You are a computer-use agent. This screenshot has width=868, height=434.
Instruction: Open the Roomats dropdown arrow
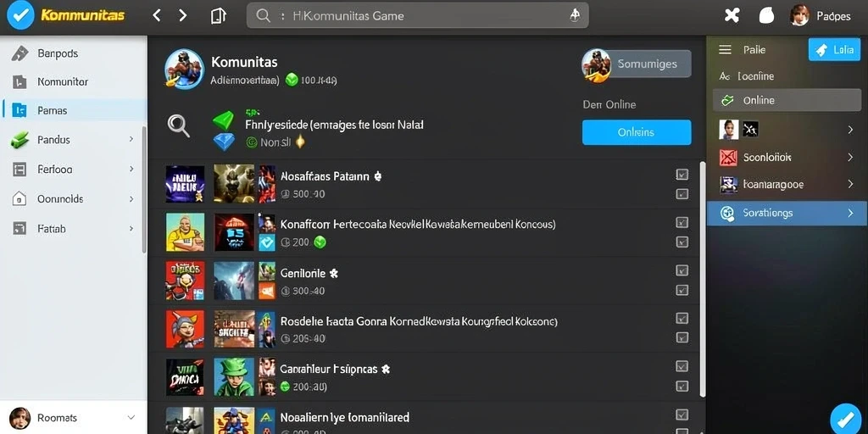tap(131, 417)
